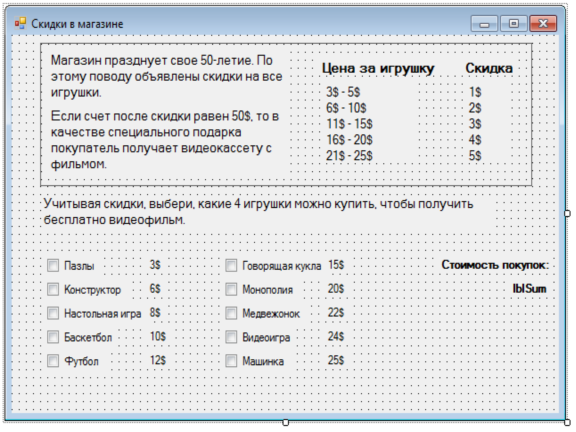This screenshot has width=576, height=432.
Task: Select the Скидка header label
Action: (x=489, y=68)
